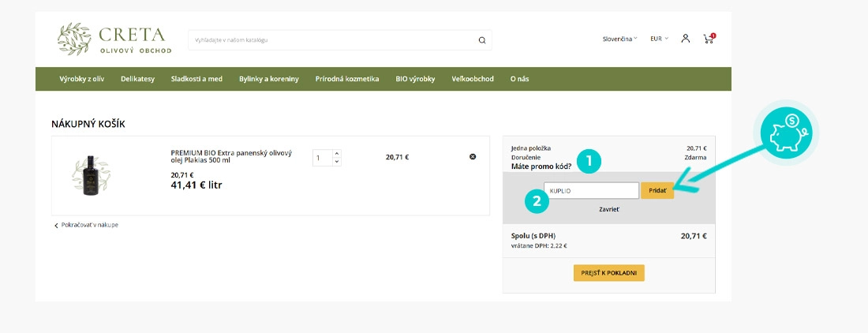This screenshot has height=333, width=868.
Task: Click the Pridať promo code button
Action: [657, 191]
